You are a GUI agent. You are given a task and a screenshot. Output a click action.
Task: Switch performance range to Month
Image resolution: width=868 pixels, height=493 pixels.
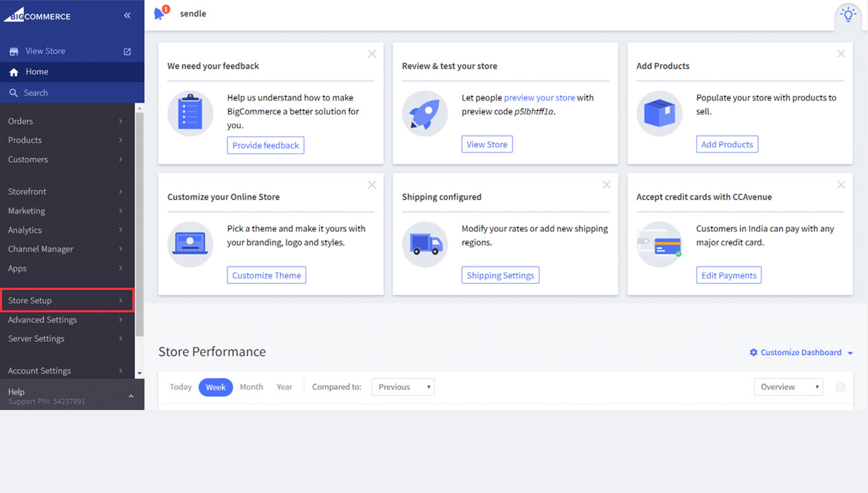pyautogui.click(x=251, y=387)
